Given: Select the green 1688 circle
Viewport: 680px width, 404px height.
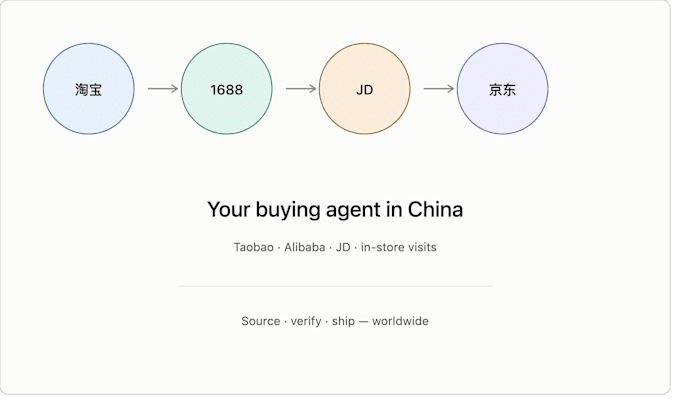Looking at the screenshot, I should (227, 89).
